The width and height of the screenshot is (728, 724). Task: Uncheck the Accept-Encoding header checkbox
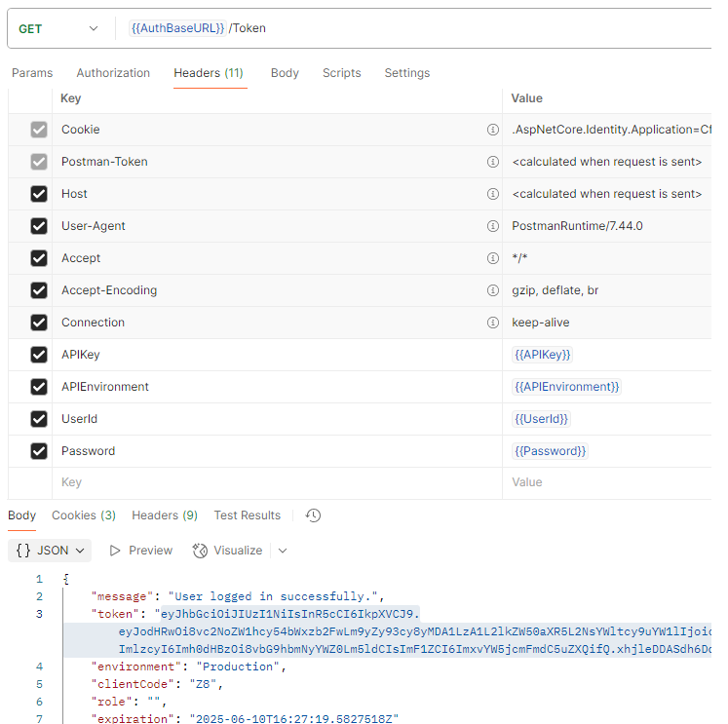(39, 290)
